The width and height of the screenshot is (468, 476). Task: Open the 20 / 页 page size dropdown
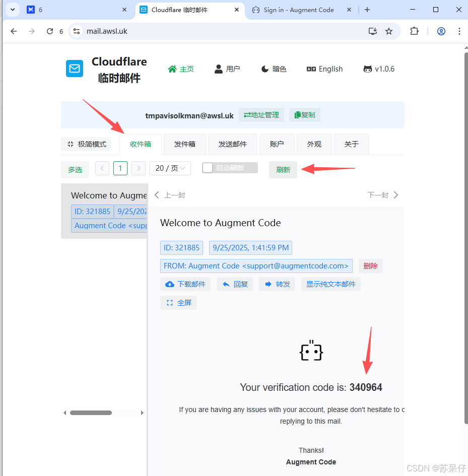click(170, 168)
